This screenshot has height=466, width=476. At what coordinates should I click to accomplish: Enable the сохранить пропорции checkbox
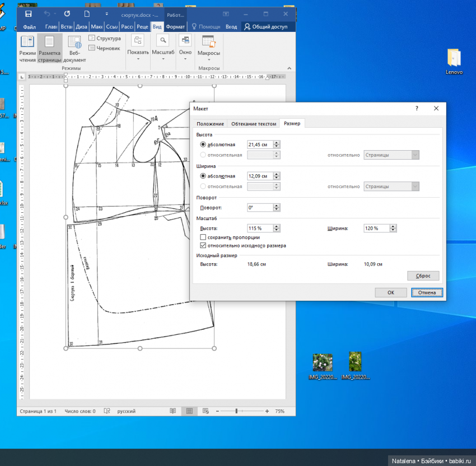[203, 237]
